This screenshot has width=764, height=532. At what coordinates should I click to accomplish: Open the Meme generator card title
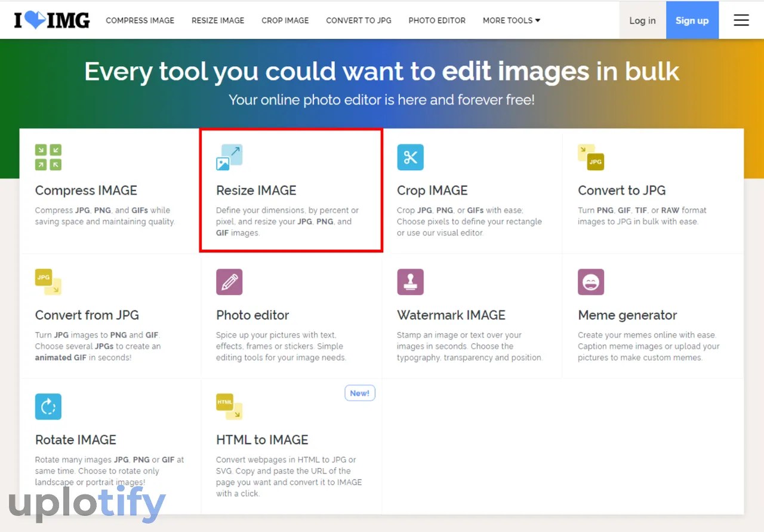click(x=627, y=315)
